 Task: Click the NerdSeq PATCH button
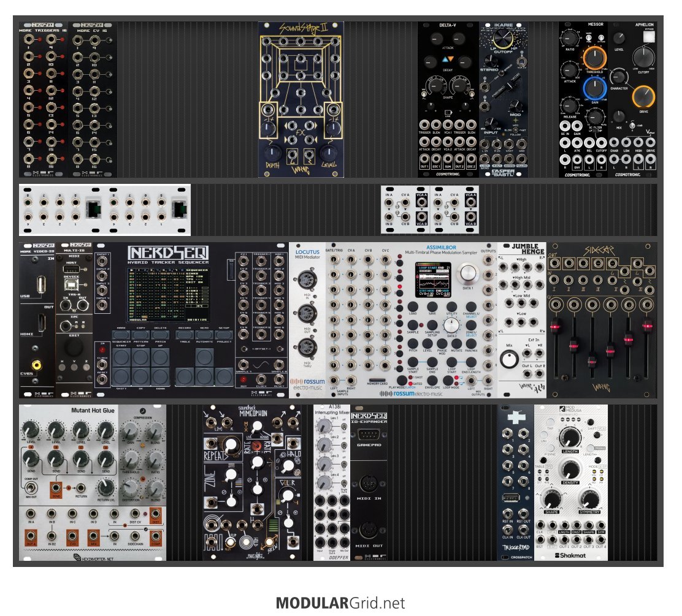click(161, 335)
